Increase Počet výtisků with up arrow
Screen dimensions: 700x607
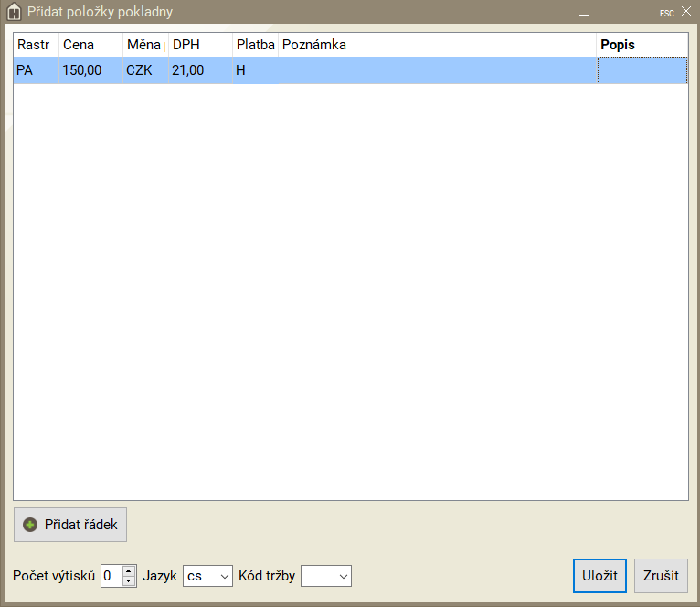[x=129, y=570]
